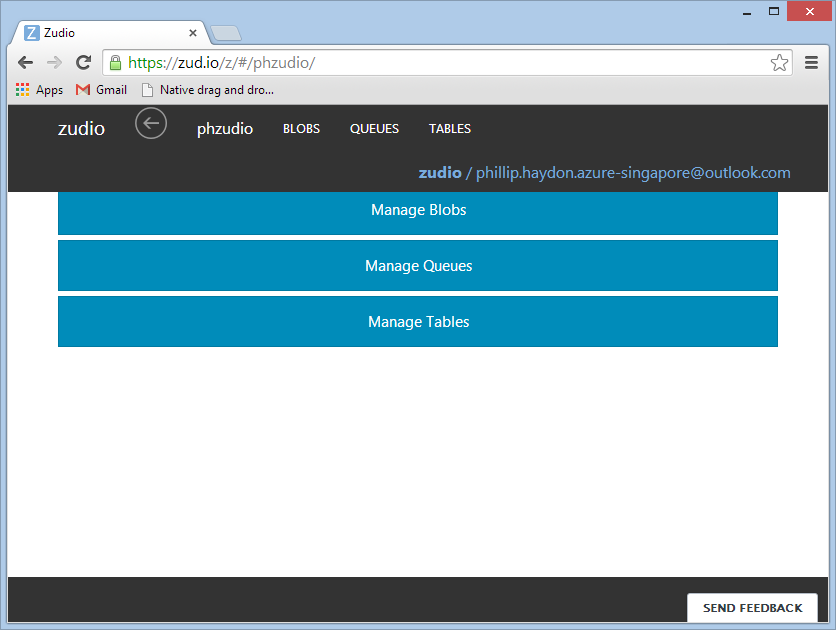Open the TABLES navigation item
The height and width of the screenshot is (630, 836).
(x=450, y=129)
